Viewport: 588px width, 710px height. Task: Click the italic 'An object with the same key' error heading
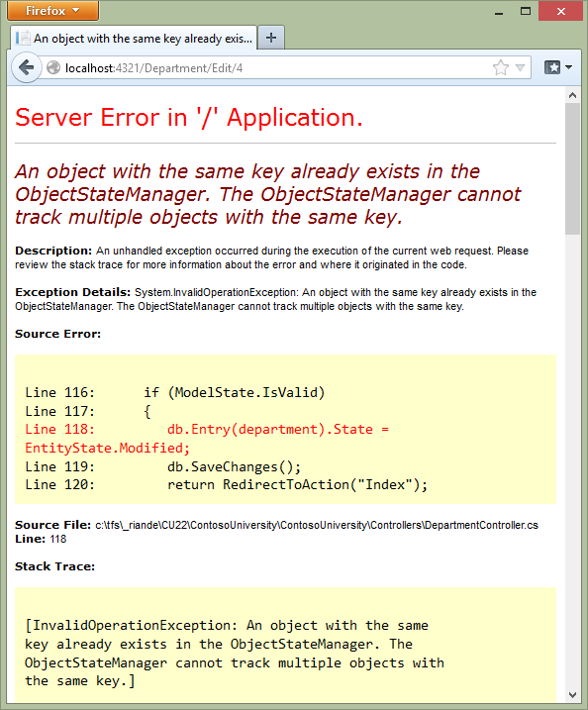(x=268, y=194)
